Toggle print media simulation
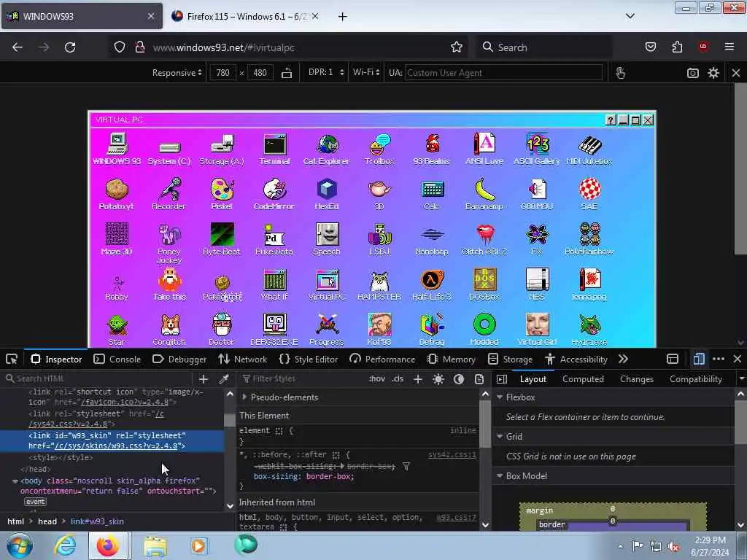Screen dimensions: 747x560 479,379
